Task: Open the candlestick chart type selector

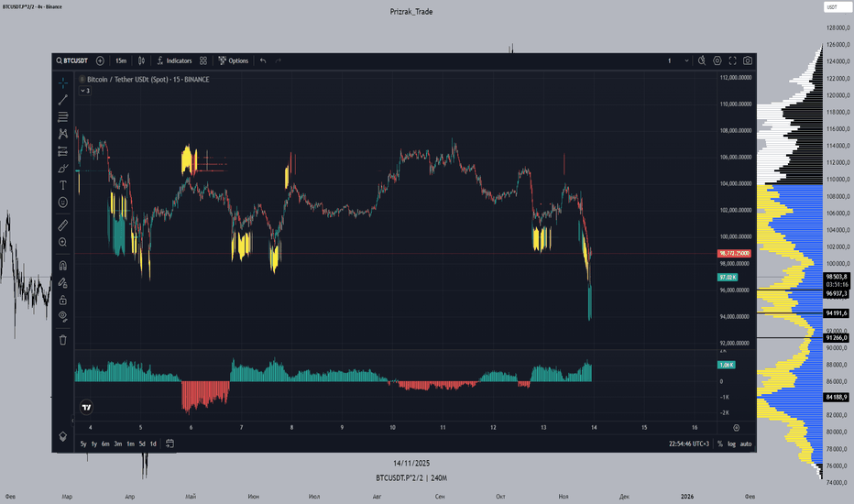Action: click(142, 60)
